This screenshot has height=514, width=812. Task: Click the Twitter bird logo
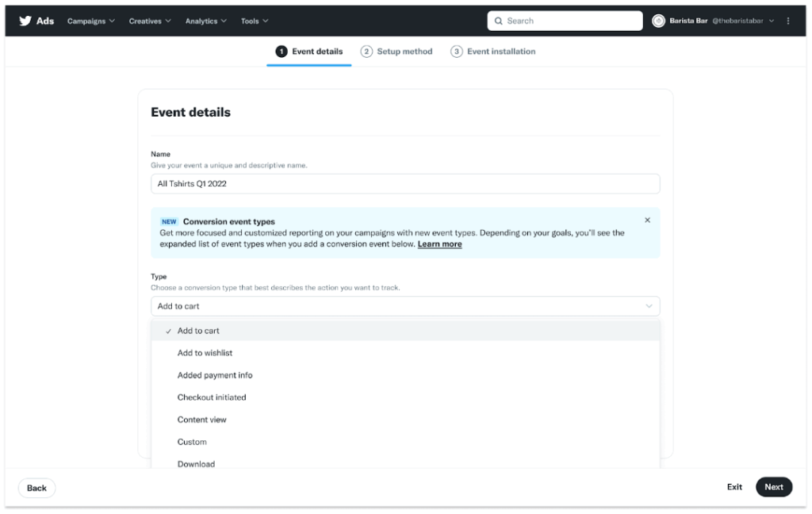pyautogui.click(x=25, y=21)
